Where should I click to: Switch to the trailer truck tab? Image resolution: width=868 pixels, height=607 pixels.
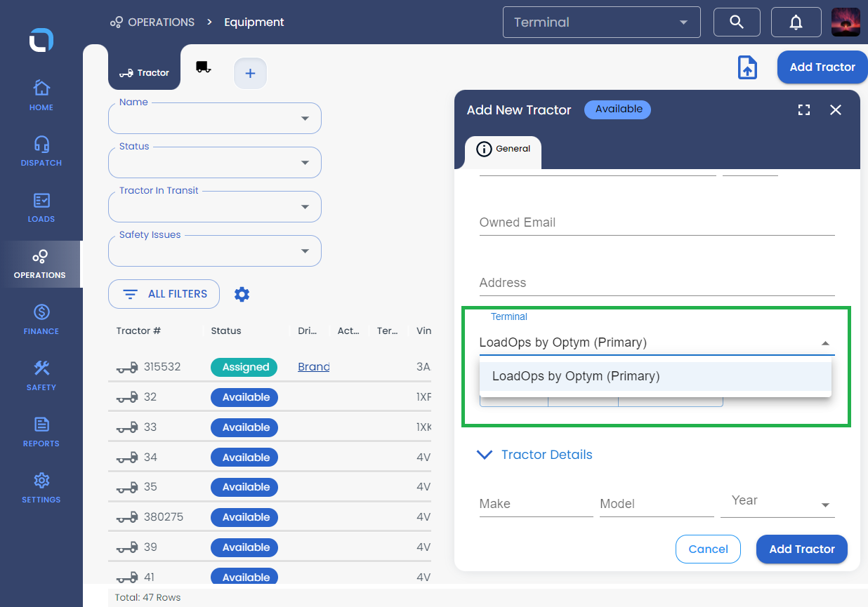tap(204, 67)
